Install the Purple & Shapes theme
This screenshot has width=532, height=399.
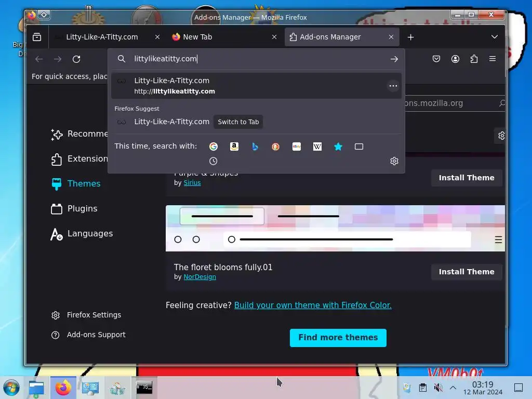467,178
